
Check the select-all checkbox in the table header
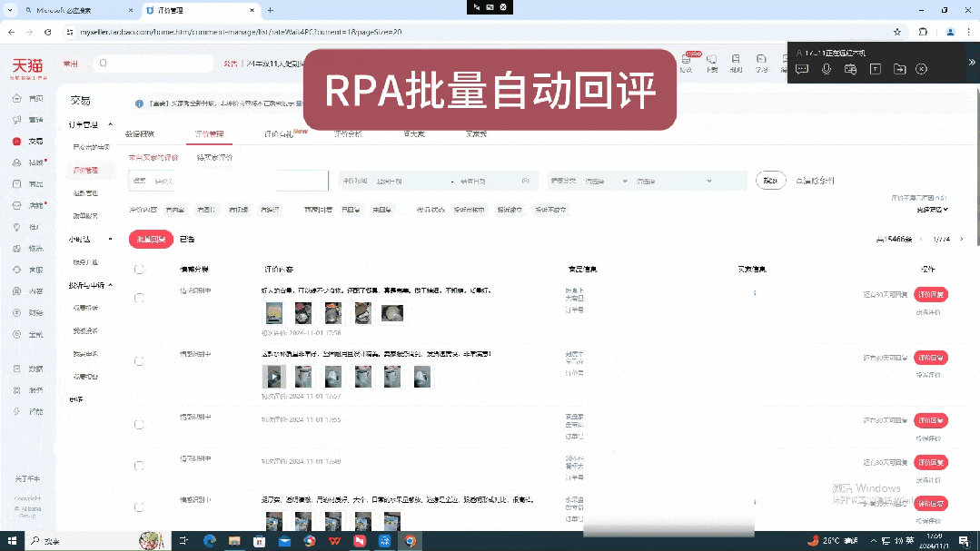[139, 269]
